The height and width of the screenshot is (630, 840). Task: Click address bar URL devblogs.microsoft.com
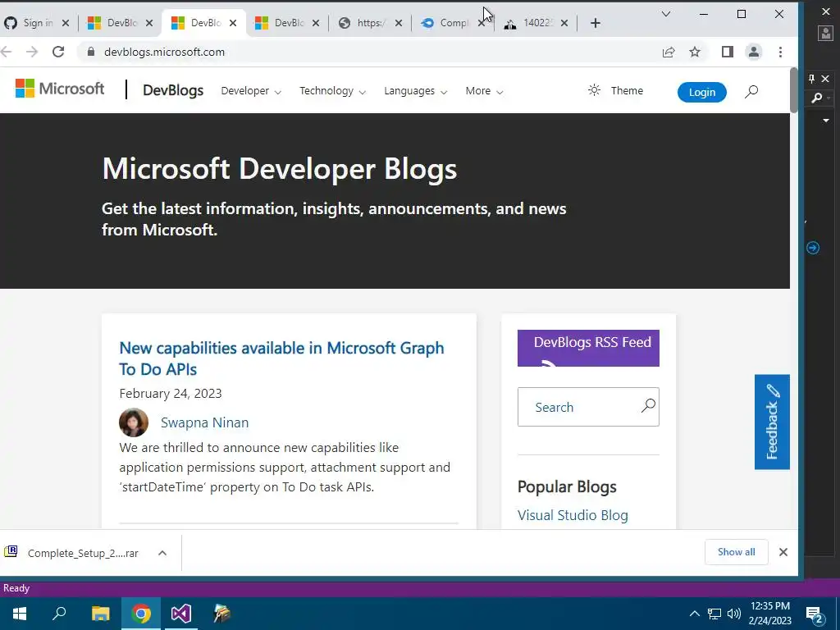tap(164, 52)
